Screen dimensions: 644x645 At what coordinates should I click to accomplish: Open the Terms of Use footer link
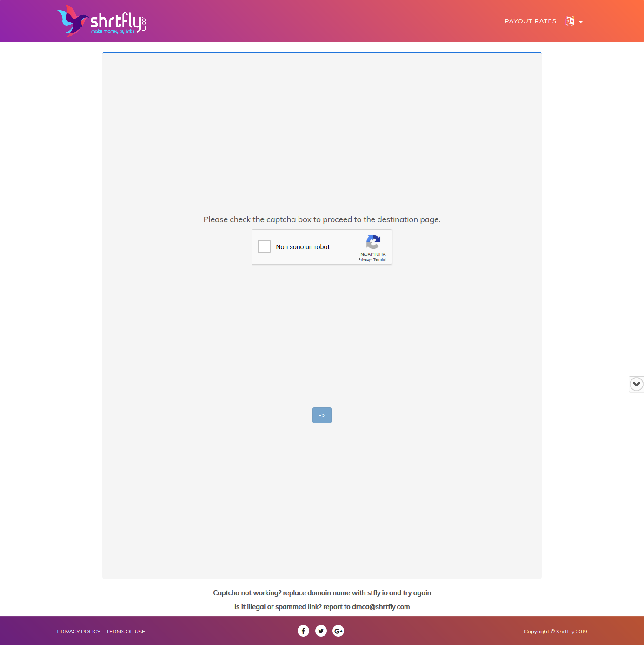click(x=126, y=632)
